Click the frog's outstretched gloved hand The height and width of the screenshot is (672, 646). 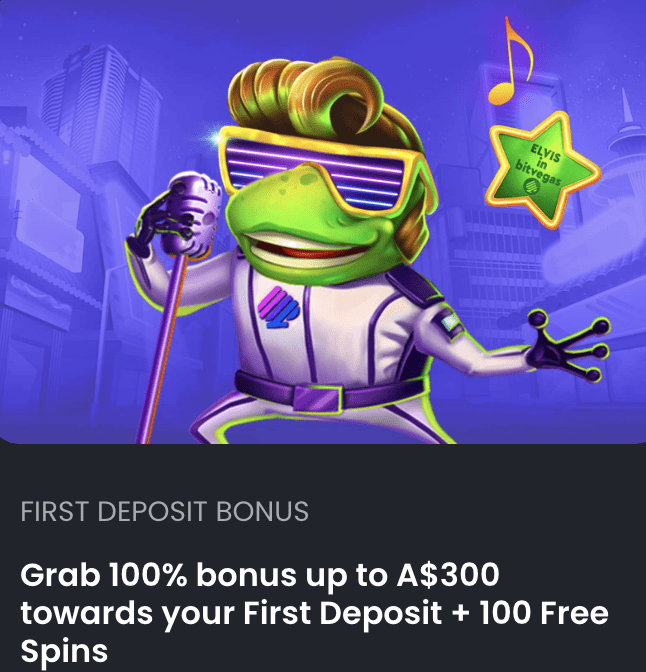click(567, 347)
